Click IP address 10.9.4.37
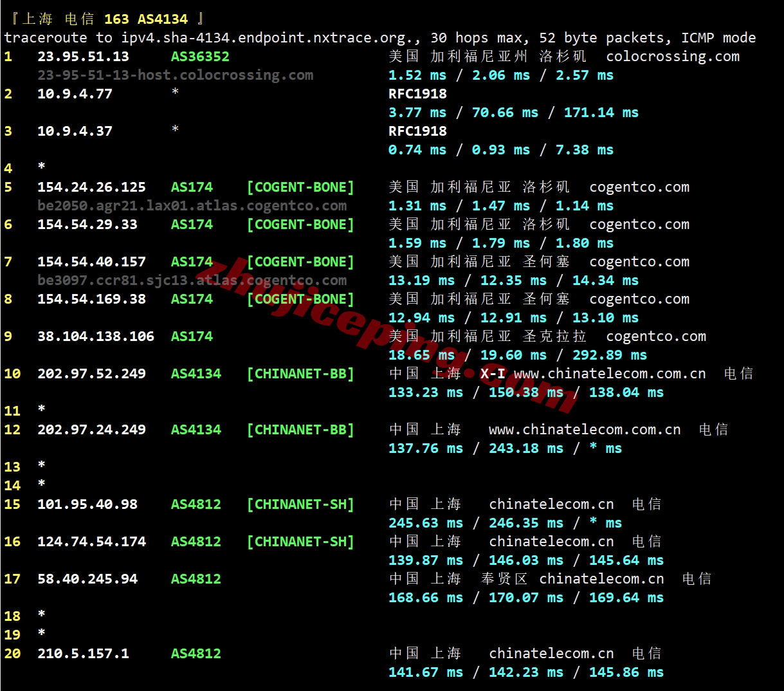Image resolution: width=784 pixels, height=691 pixels. click(x=75, y=131)
